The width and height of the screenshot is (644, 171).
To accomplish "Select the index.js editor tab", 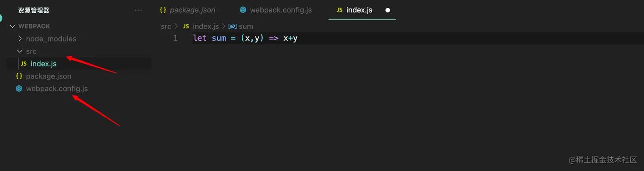I will click(x=362, y=10).
